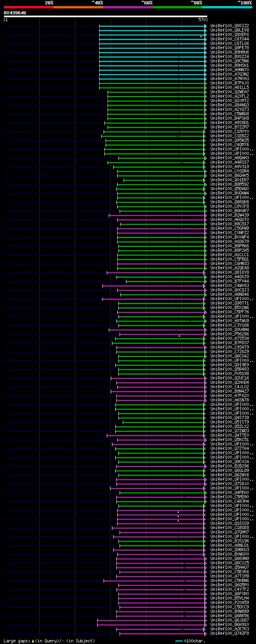Open the UniRef100_B3S196 entry

point(230,541)
